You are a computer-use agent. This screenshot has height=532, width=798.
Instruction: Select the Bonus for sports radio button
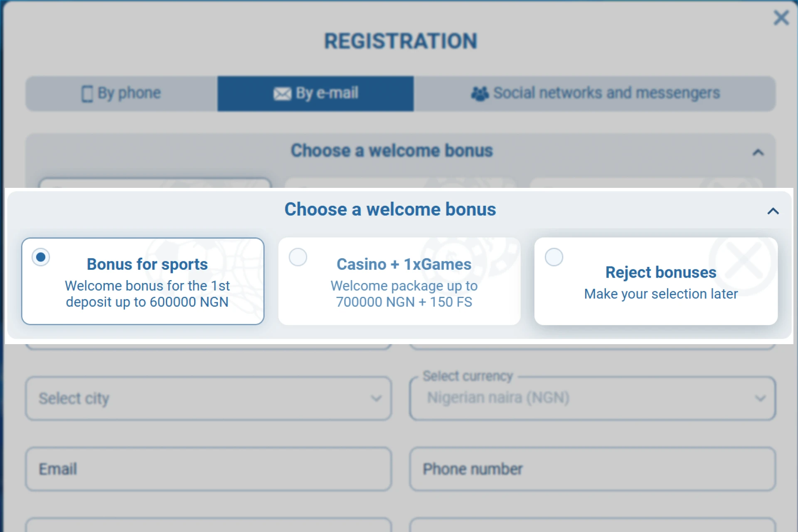pos(41,257)
